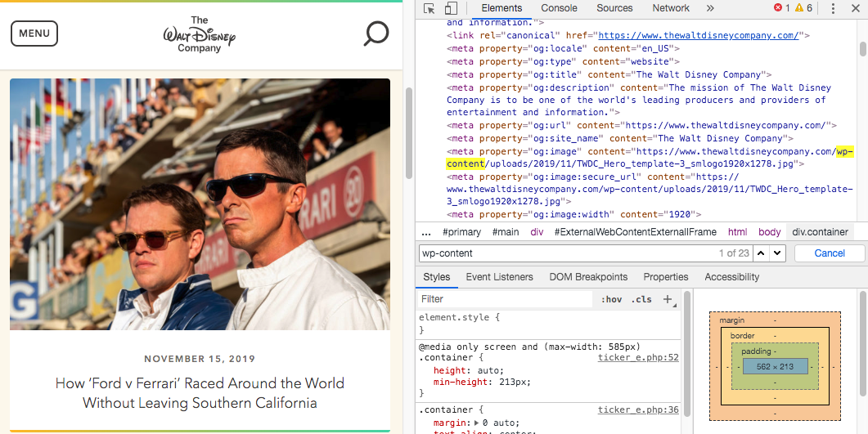
Task: Click the Styles pane vertical scrollbar
Action: [687, 355]
